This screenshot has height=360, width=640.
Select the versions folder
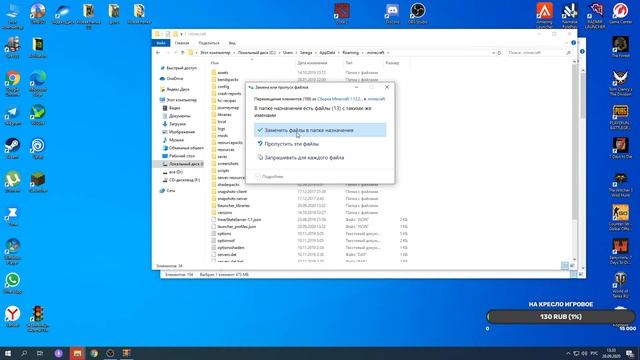click(224, 213)
